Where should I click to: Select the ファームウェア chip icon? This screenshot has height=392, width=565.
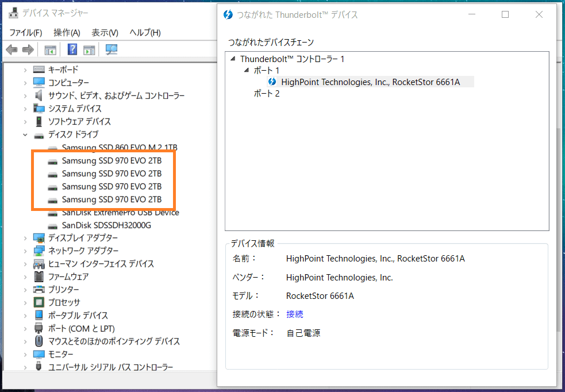click(39, 276)
